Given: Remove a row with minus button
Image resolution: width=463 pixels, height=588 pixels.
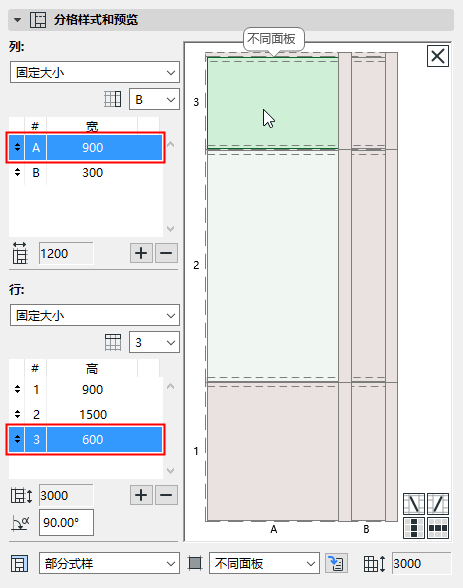Looking at the screenshot, I should [166, 495].
